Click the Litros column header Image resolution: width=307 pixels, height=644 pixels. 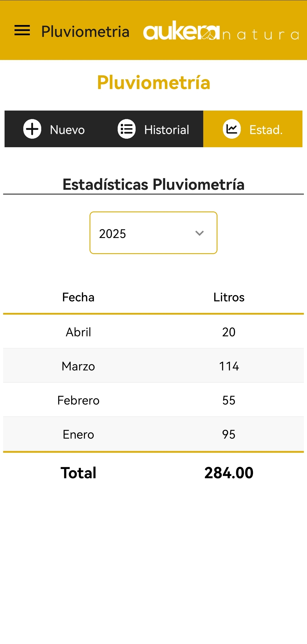point(229,297)
